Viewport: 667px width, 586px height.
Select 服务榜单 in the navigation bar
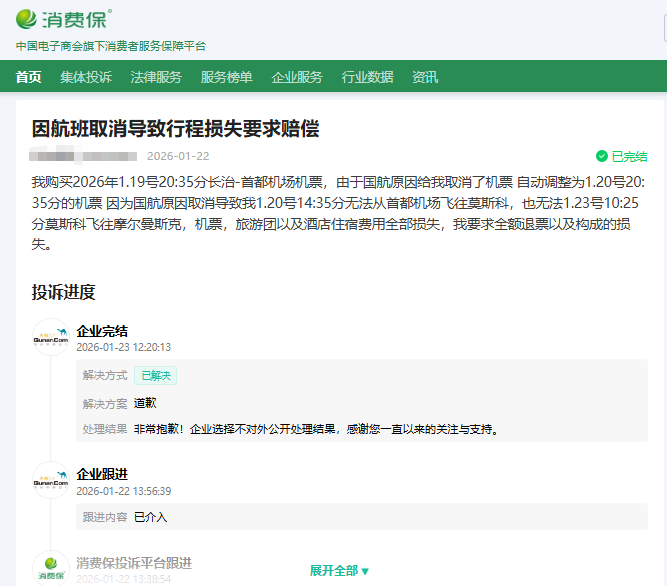tap(226, 77)
